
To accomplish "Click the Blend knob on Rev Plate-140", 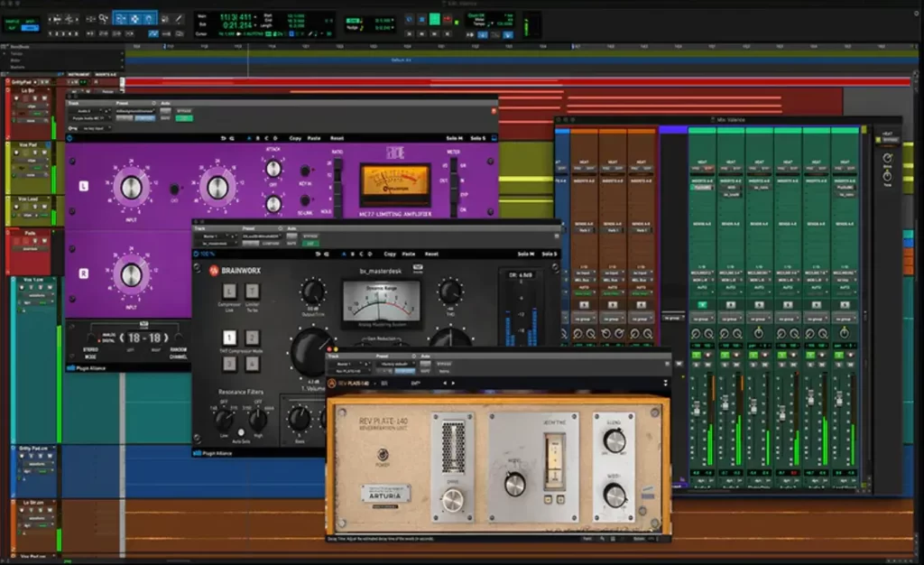I will (x=614, y=440).
